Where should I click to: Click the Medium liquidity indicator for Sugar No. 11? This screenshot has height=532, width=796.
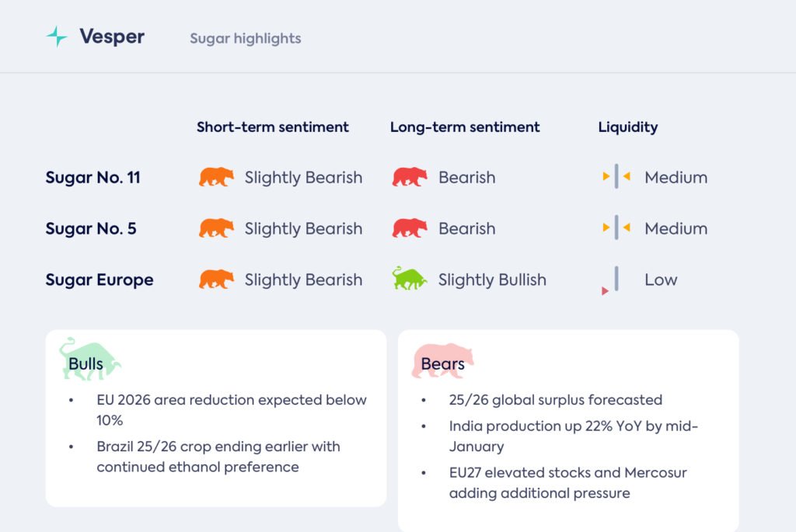tap(616, 177)
